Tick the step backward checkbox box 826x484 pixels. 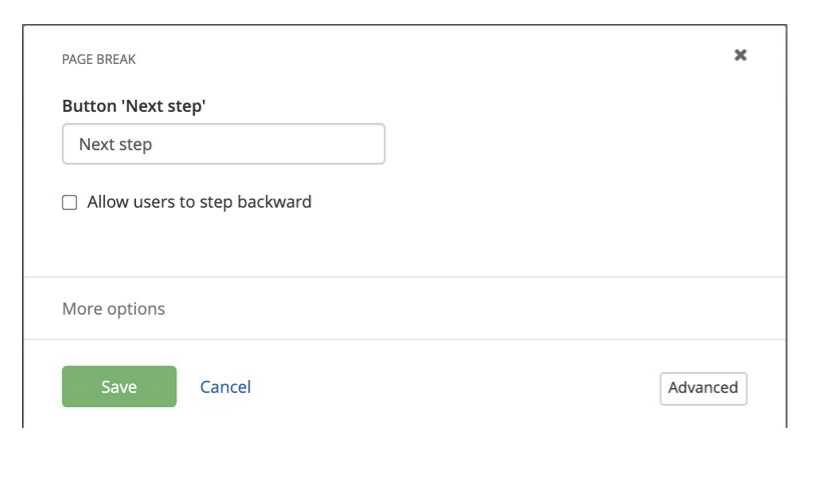pos(70,203)
